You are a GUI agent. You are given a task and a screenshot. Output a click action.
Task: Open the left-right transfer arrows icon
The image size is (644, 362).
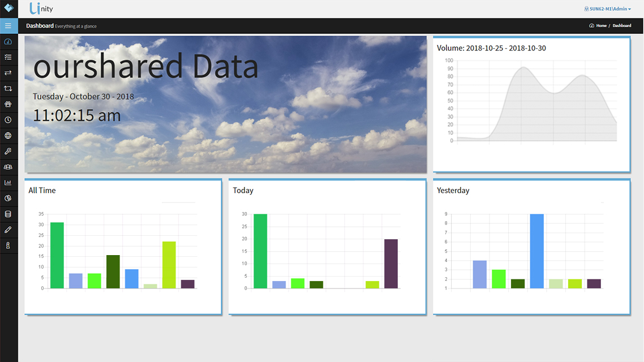click(8, 73)
